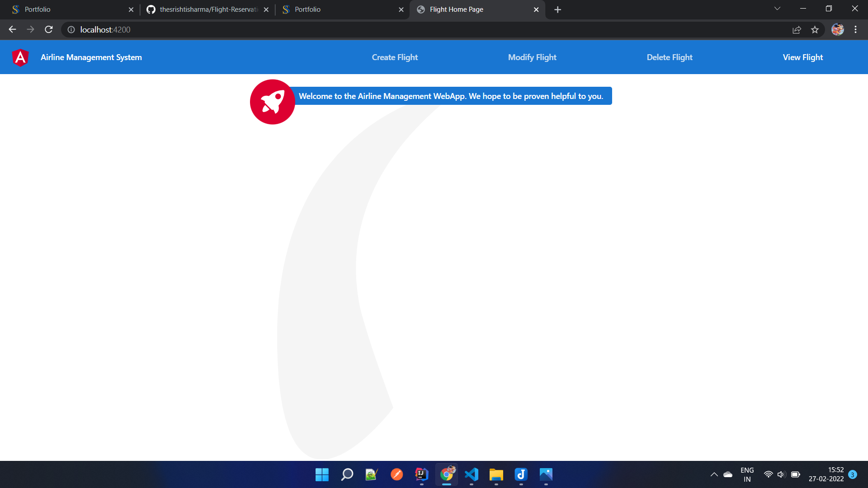Click the Angular logo in the navbar
The image size is (868, 488).
click(x=20, y=57)
